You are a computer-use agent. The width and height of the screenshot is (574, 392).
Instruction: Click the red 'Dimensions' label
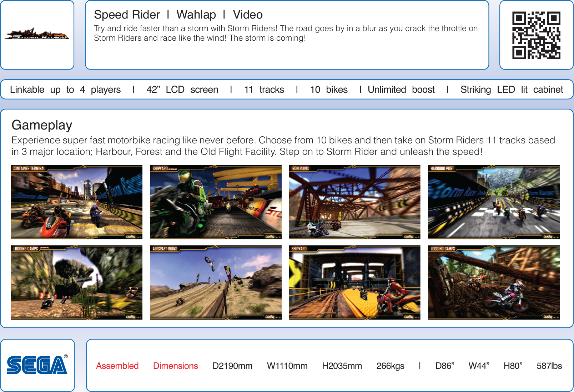(x=175, y=366)
